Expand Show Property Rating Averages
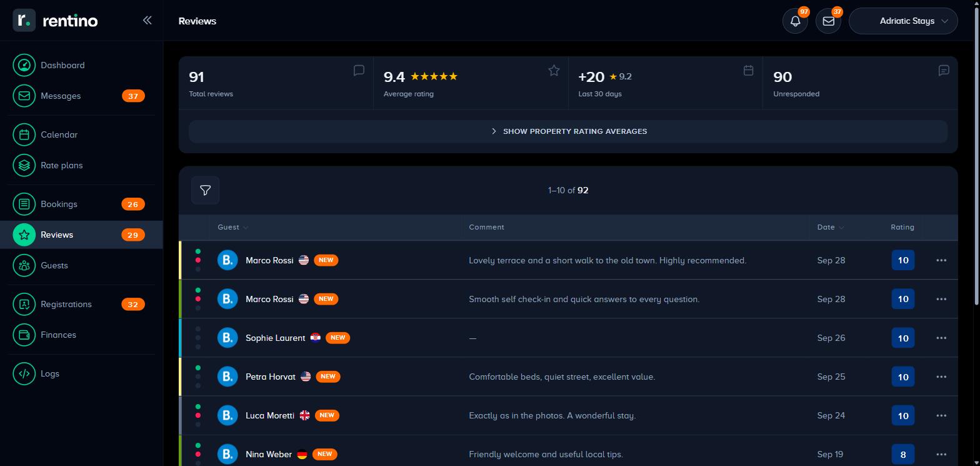The height and width of the screenshot is (466, 980). [568, 131]
